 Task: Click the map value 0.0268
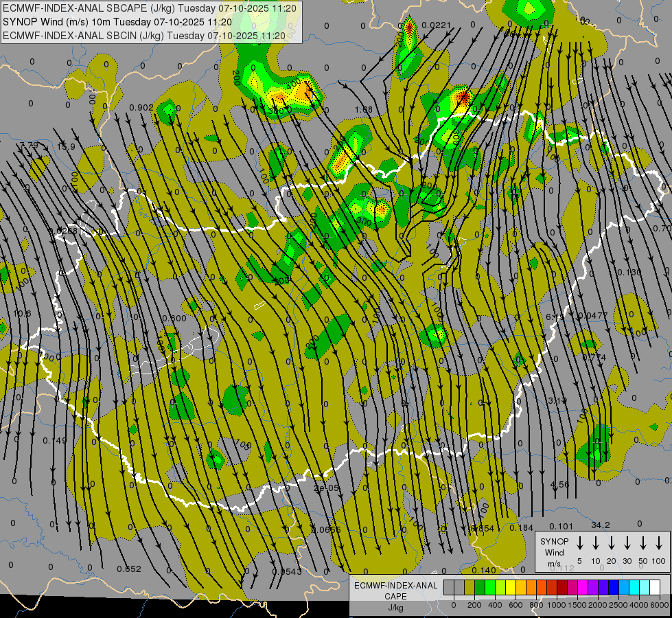click(x=63, y=231)
